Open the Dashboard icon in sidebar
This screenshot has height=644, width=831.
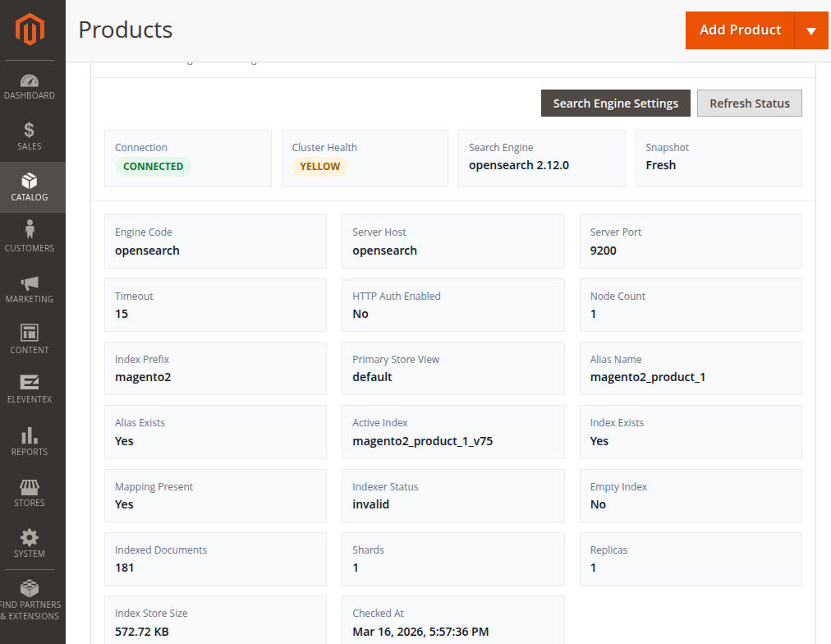tap(30, 81)
